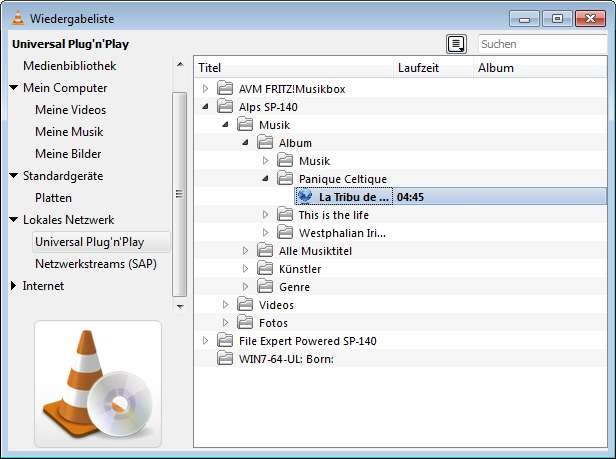Click the folder icon of Fotos
This screenshot has width=616, height=459.
tap(245, 323)
